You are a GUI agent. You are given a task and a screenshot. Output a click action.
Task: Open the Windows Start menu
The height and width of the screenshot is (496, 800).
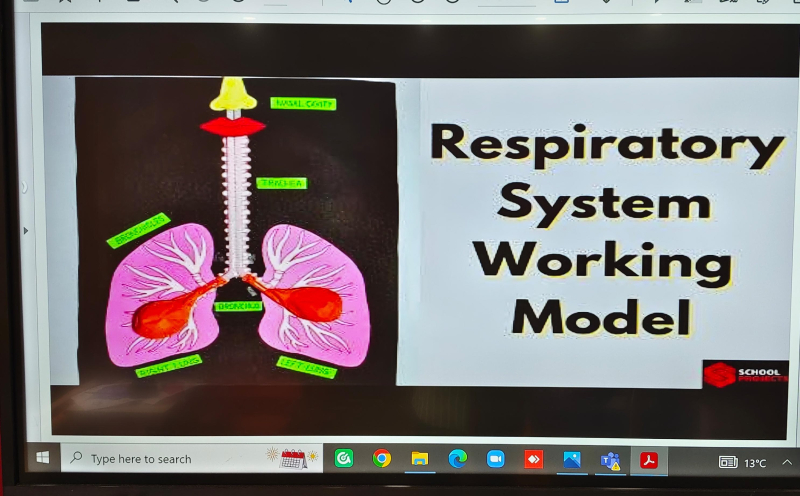coord(43,457)
